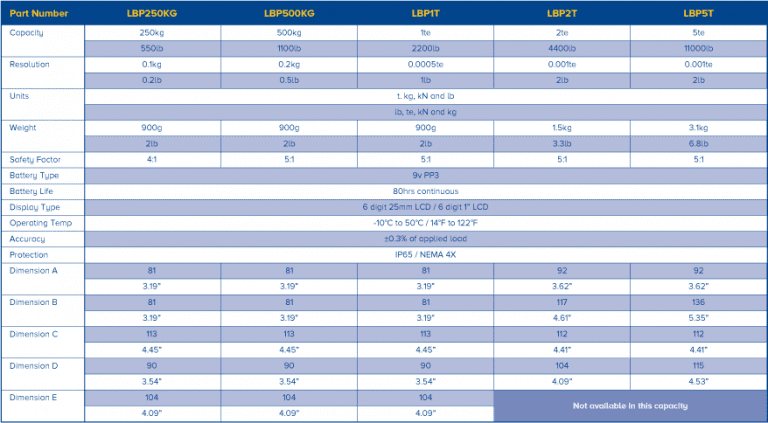768x423 pixels.
Task: Click the 6 digit 25mm LCD display row
Action: (x=425, y=206)
